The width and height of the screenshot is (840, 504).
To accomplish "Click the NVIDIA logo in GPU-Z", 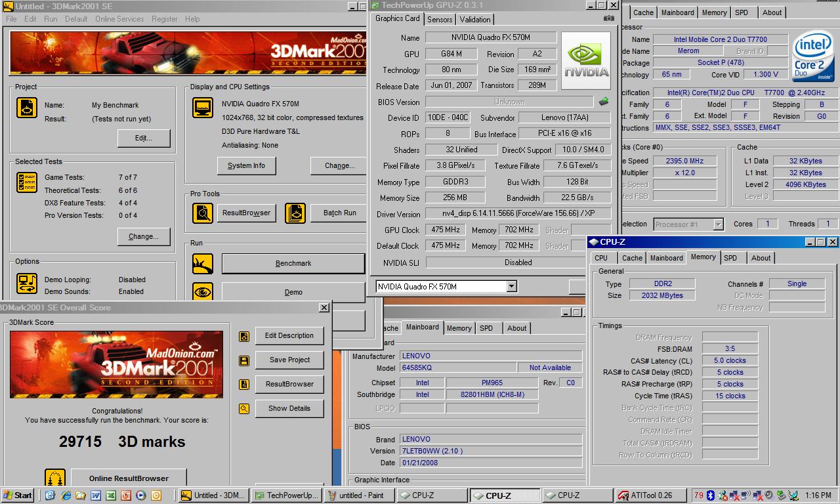I will (586, 60).
